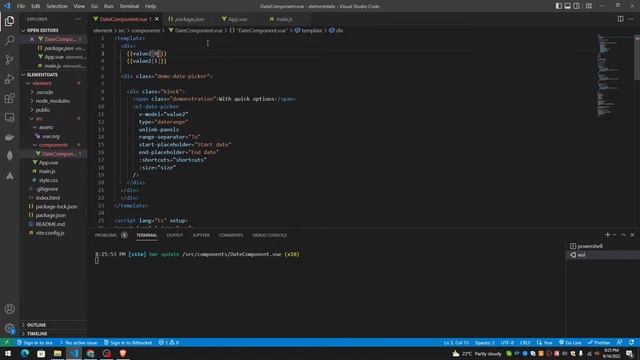640x360 pixels.
Task: Switch to the main.js editor tab
Action: tap(284, 19)
